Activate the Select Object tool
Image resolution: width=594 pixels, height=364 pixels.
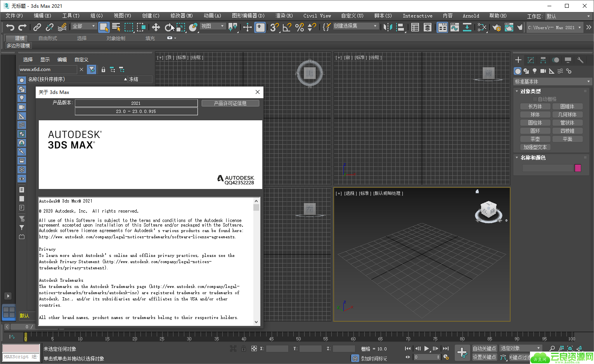click(104, 27)
